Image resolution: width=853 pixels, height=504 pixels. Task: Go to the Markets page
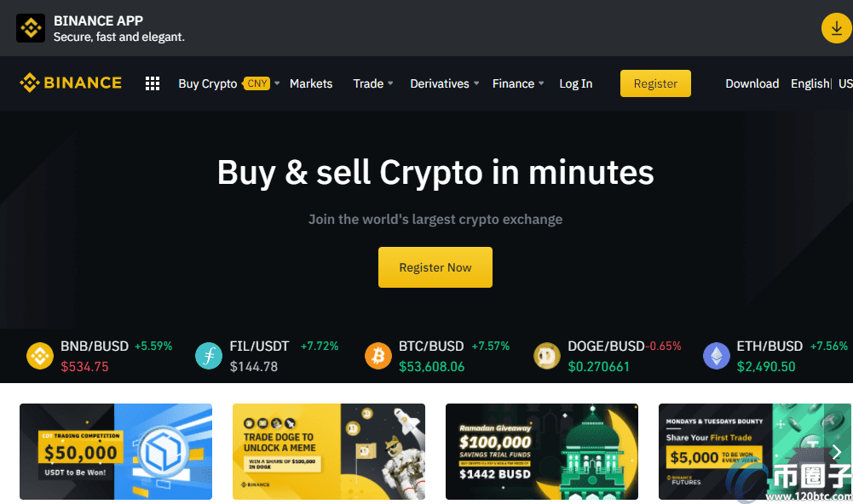click(x=311, y=83)
